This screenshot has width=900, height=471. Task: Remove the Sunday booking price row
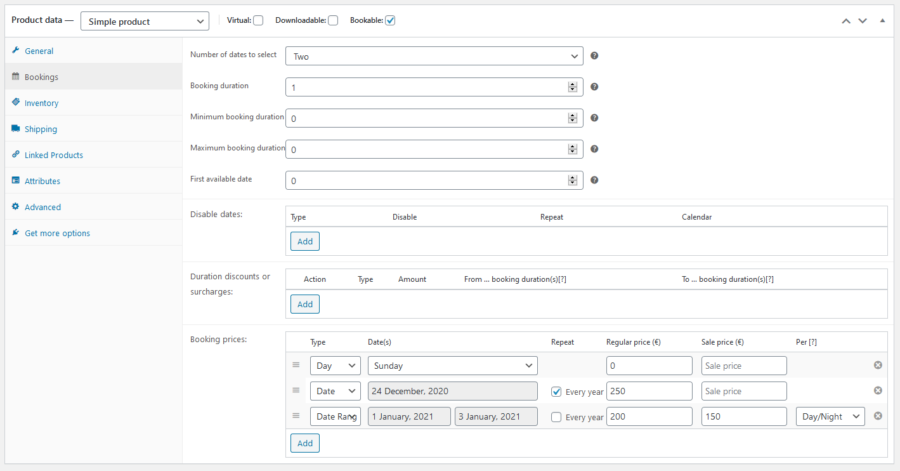pos(878,365)
